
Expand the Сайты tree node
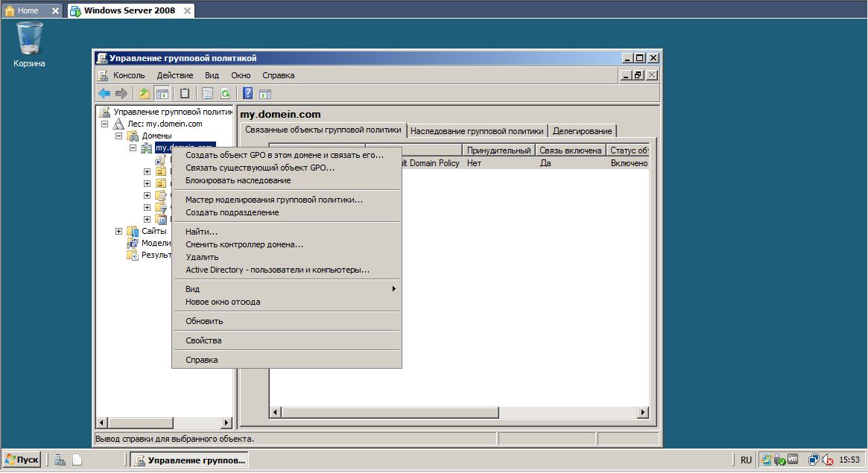click(x=118, y=231)
